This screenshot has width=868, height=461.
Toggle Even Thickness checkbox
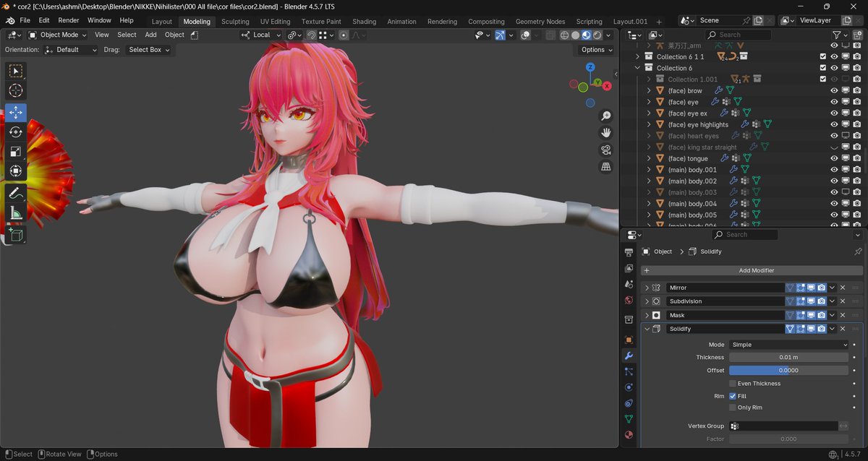click(733, 384)
